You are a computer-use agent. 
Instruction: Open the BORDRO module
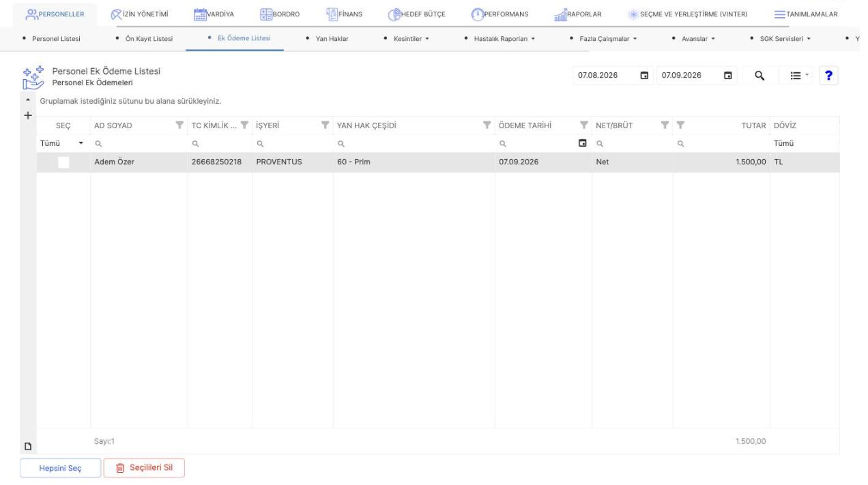[x=280, y=14]
